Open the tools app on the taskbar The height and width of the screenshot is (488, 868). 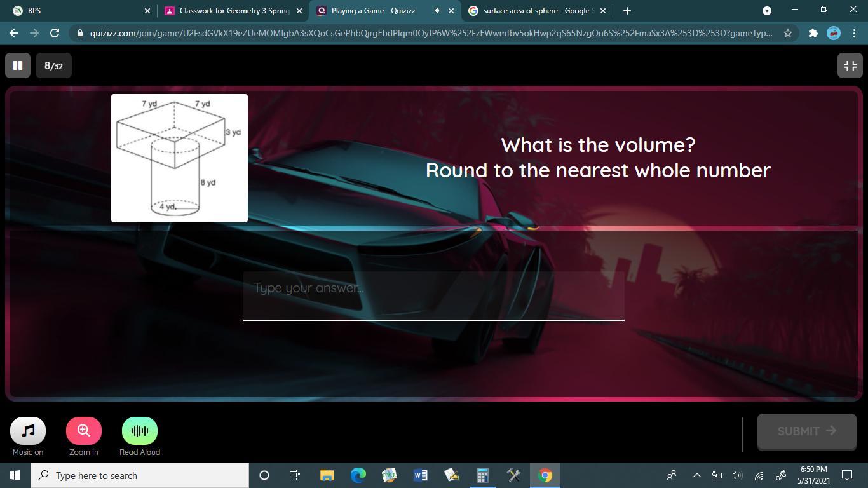click(x=513, y=475)
